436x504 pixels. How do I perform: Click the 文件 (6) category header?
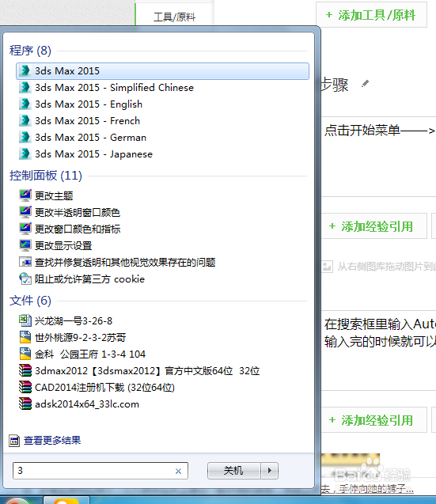[x=30, y=301]
